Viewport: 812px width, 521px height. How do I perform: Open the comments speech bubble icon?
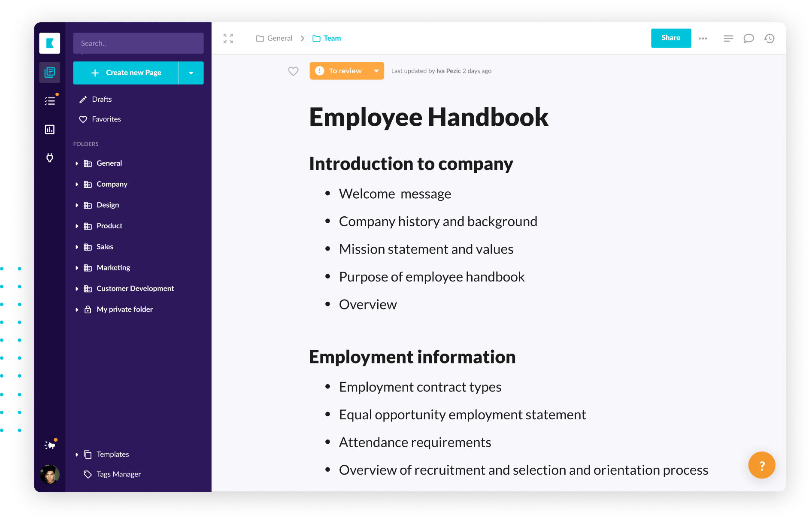click(748, 39)
